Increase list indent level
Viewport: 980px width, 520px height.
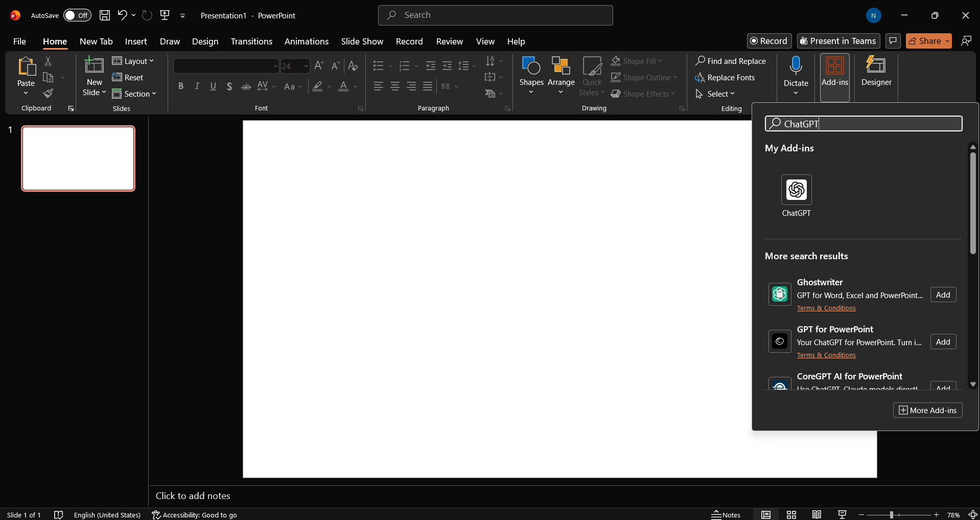[447, 65]
